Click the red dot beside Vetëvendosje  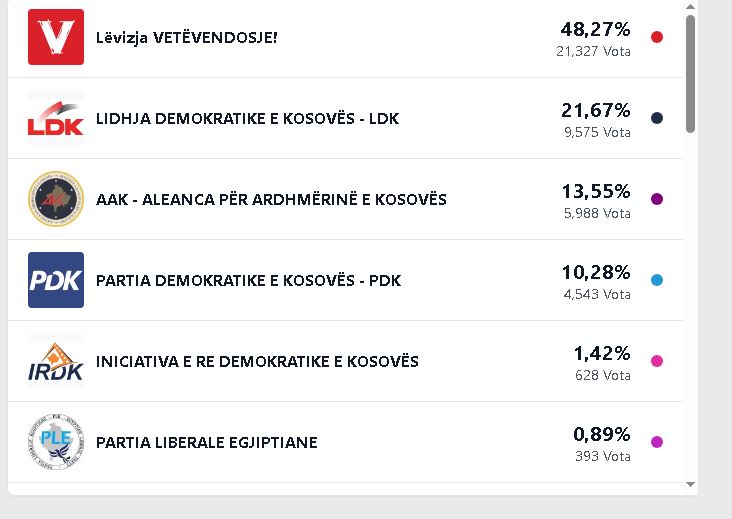pyautogui.click(x=657, y=37)
